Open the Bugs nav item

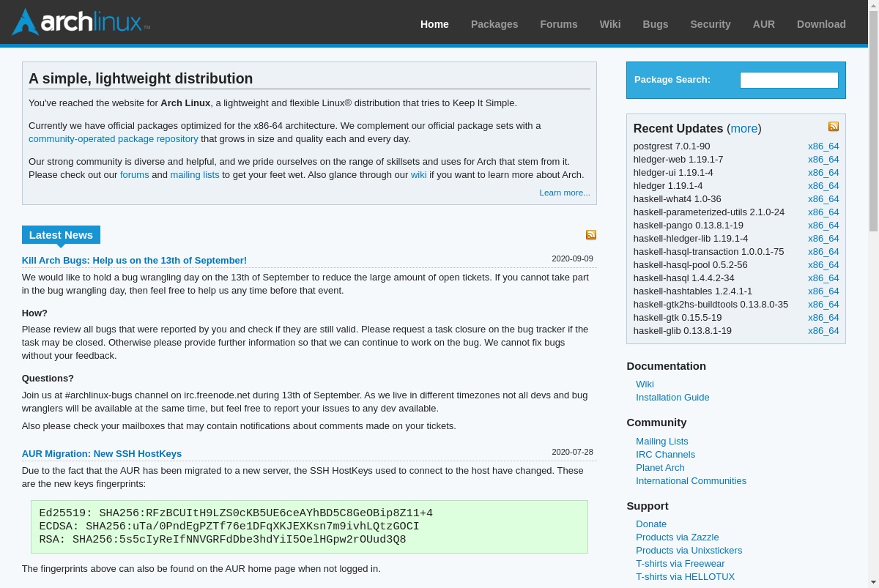tap(656, 24)
